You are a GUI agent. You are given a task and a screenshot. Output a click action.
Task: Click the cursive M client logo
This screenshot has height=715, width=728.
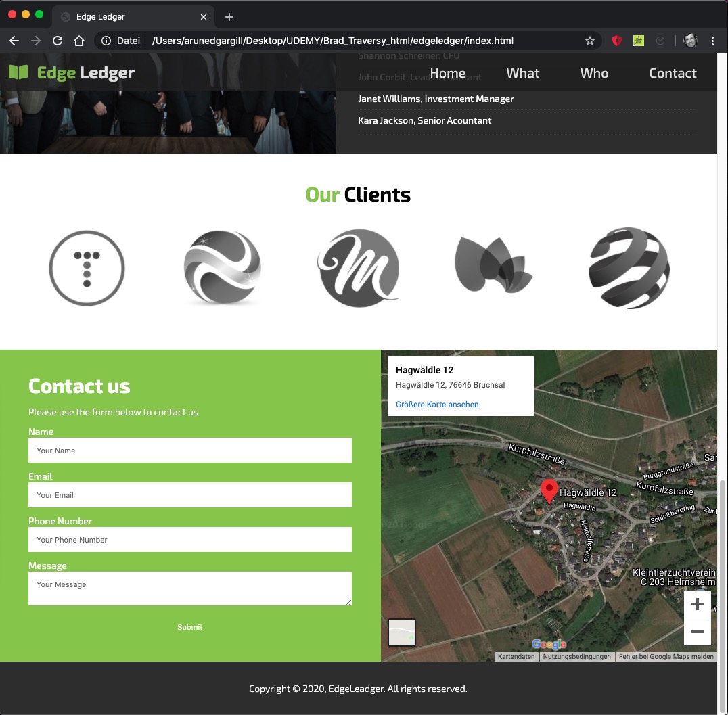[358, 268]
